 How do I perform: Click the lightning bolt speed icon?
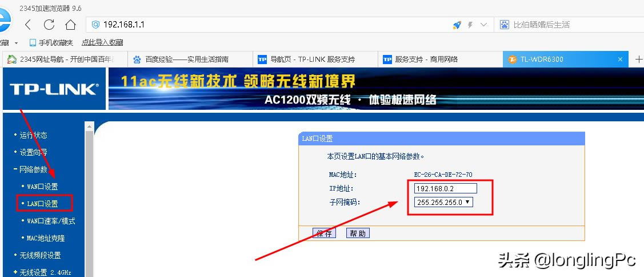470,25
